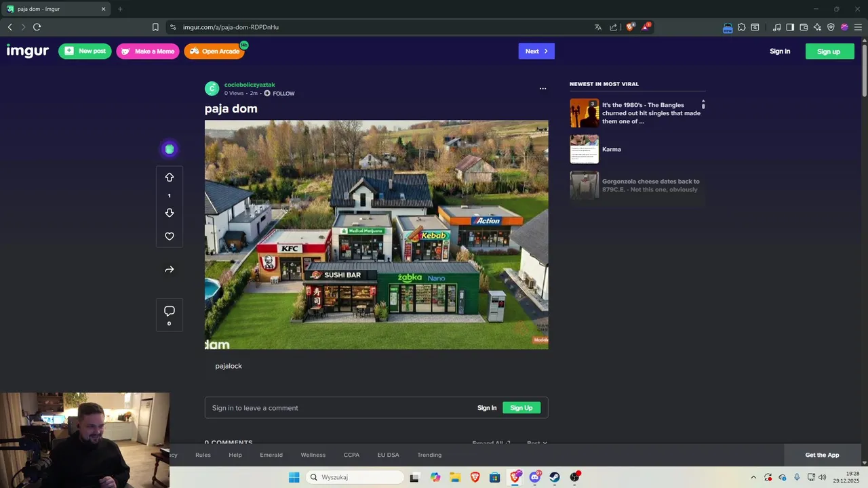Open a new browser tab
This screenshot has width=868, height=488.
pyautogui.click(x=120, y=9)
